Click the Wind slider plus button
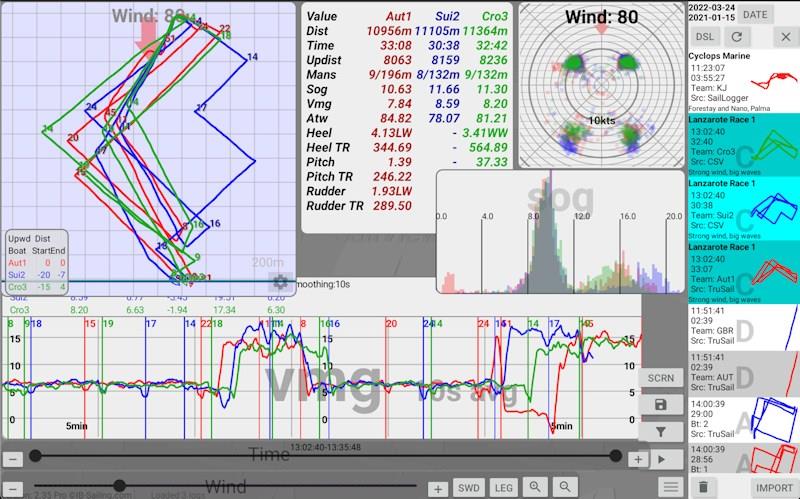 click(438, 489)
